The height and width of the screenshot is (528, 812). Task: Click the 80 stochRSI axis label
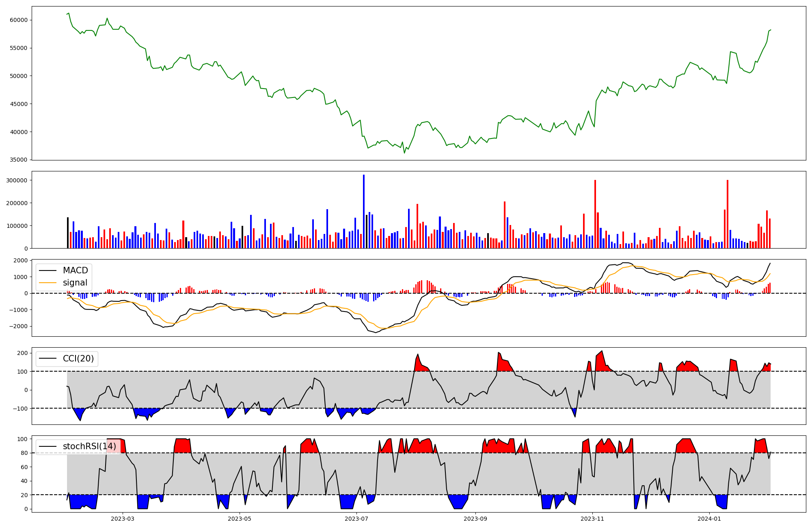(24, 453)
